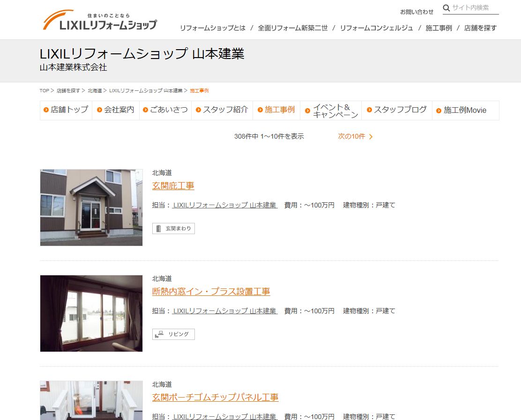521x420 pixels.
Task: Open the 玄関庇工事 case title
Action: pos(173,186)
